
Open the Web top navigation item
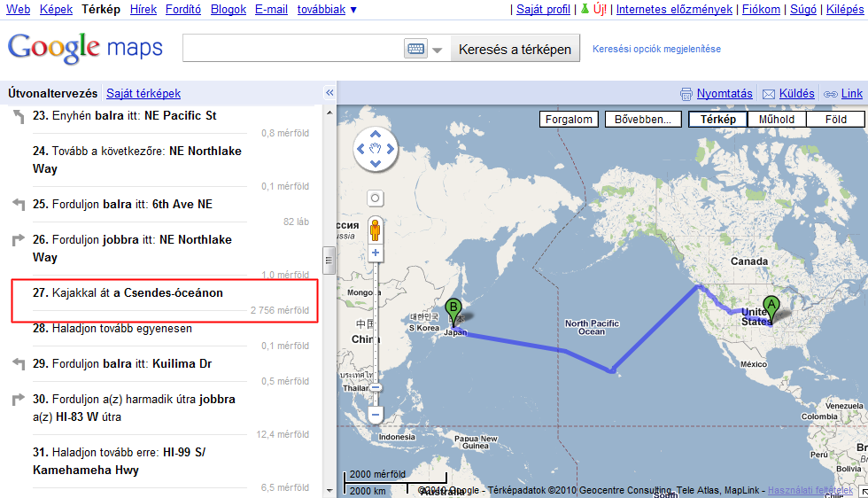pos(18,10)
